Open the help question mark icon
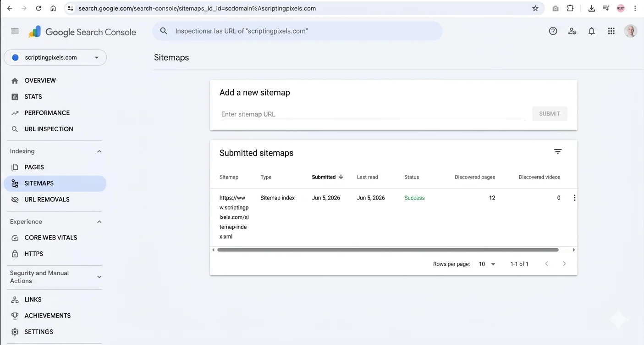The width and height of the screenshot is (644, 345). (553, 31)
